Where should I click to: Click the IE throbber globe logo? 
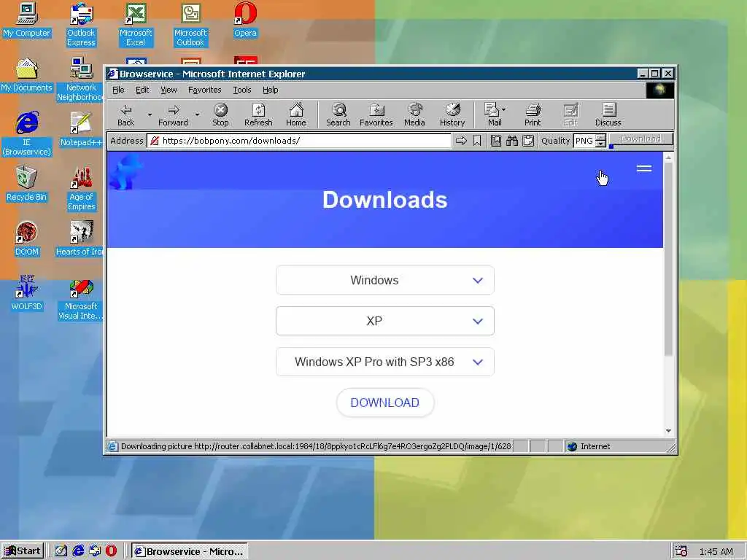[x=659, y=90]
